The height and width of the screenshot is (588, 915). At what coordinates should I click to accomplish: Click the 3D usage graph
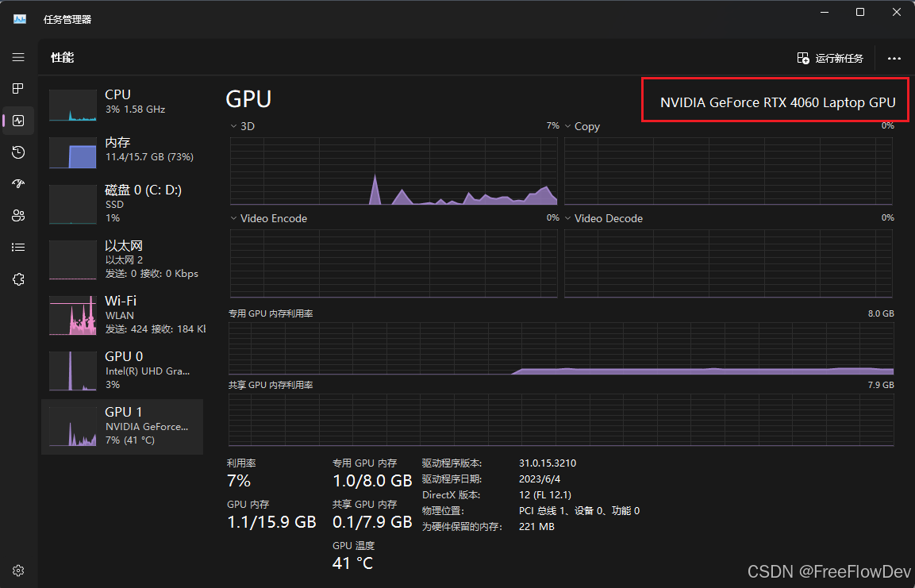pos(394,171)
